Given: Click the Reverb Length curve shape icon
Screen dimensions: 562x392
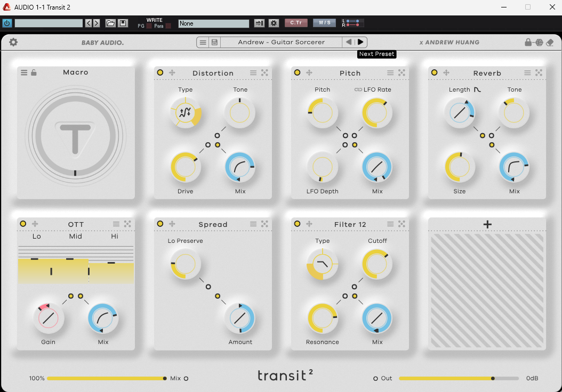Looking at the screenshot, I should [x=477, y=89].
